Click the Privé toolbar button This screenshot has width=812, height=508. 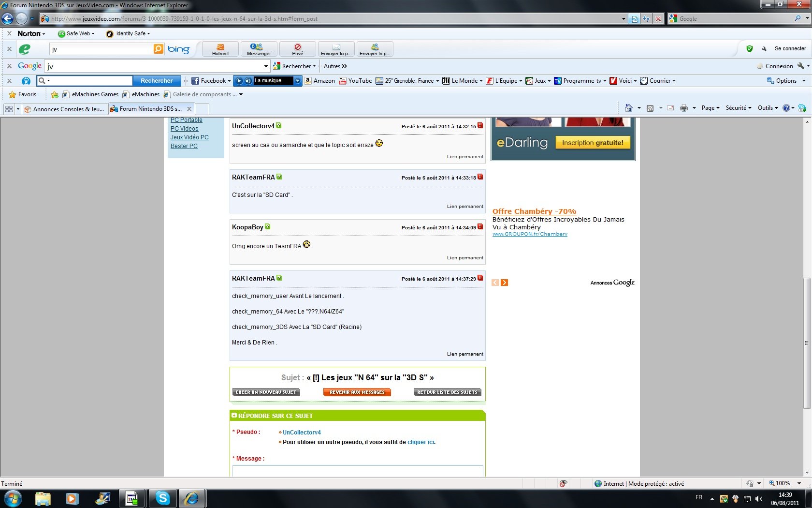tap(298, 49)
